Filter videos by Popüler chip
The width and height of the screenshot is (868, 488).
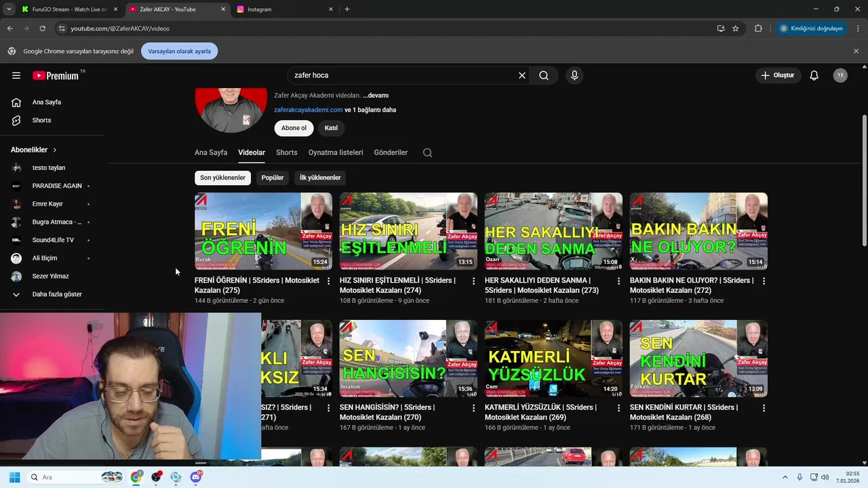[273, 178]
